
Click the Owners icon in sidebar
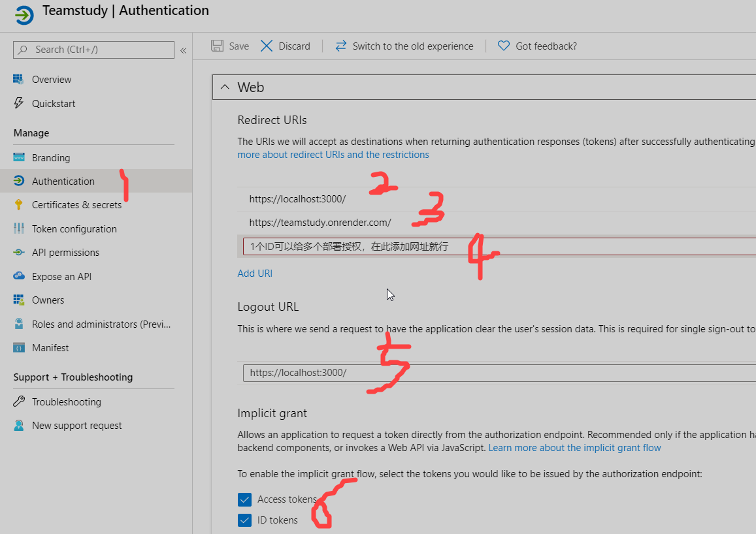[x=18, y=300]
